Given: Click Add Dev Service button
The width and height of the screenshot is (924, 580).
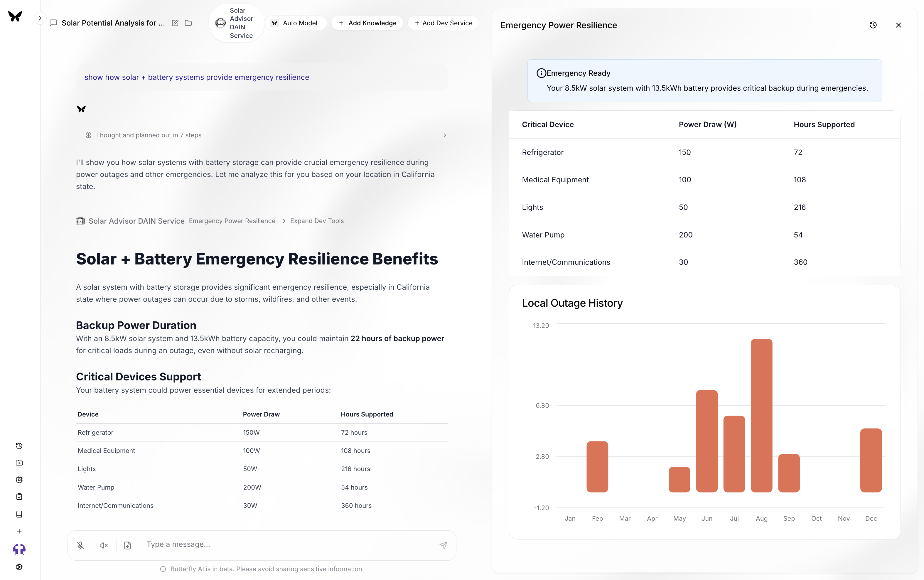Looking at the screenshot, I should 443,23.
